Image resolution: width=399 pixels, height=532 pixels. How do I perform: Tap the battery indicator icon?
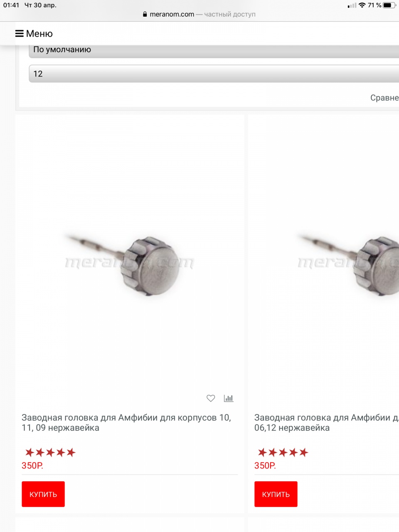point(389,5)
